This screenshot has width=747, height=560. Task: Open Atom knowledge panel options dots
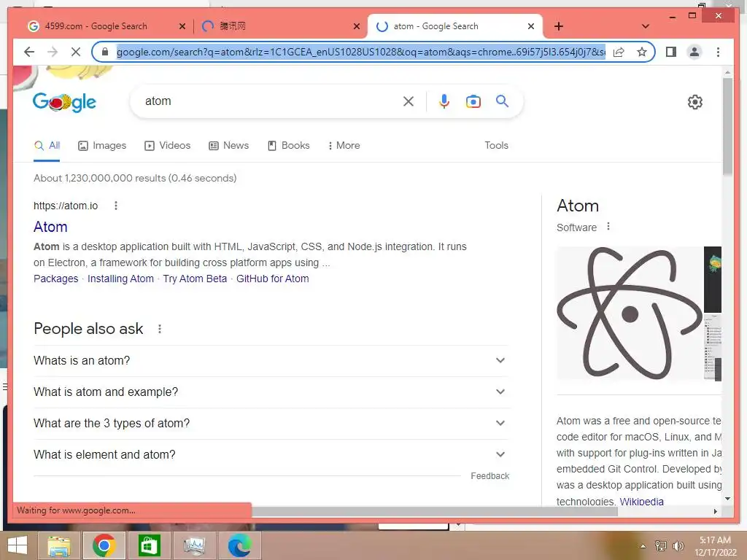(608, 227)
